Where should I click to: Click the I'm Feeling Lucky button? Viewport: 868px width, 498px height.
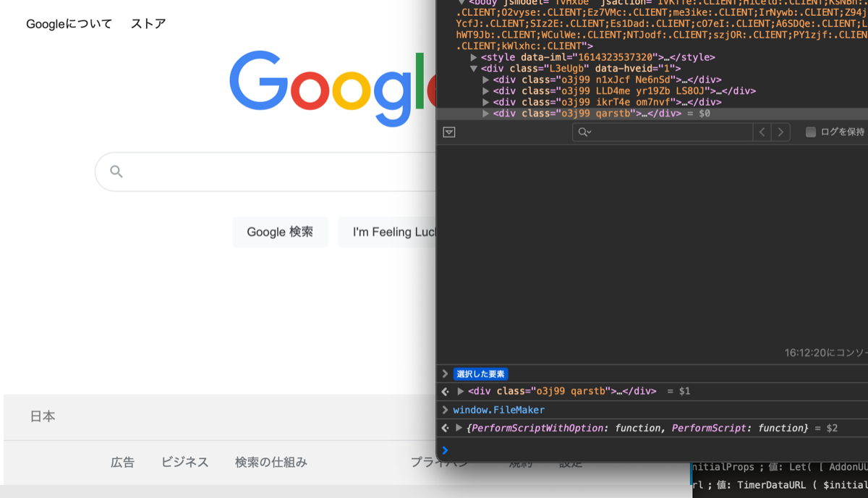pos(388,232)
